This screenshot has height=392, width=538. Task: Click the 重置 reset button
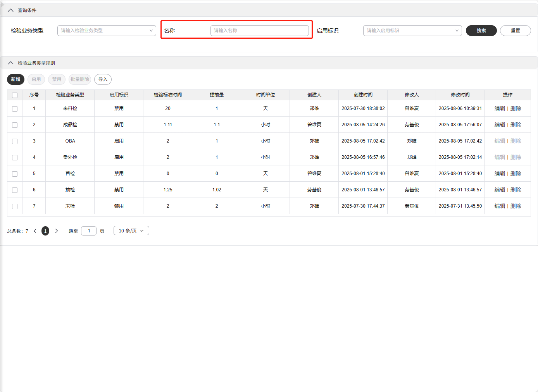click(515, 31)
